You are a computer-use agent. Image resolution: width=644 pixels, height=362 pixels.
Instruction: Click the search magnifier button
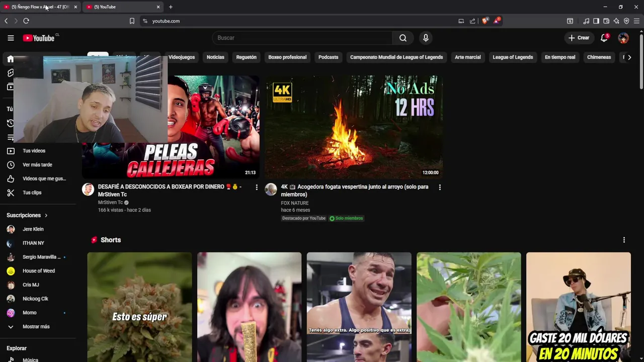(403, 38)
